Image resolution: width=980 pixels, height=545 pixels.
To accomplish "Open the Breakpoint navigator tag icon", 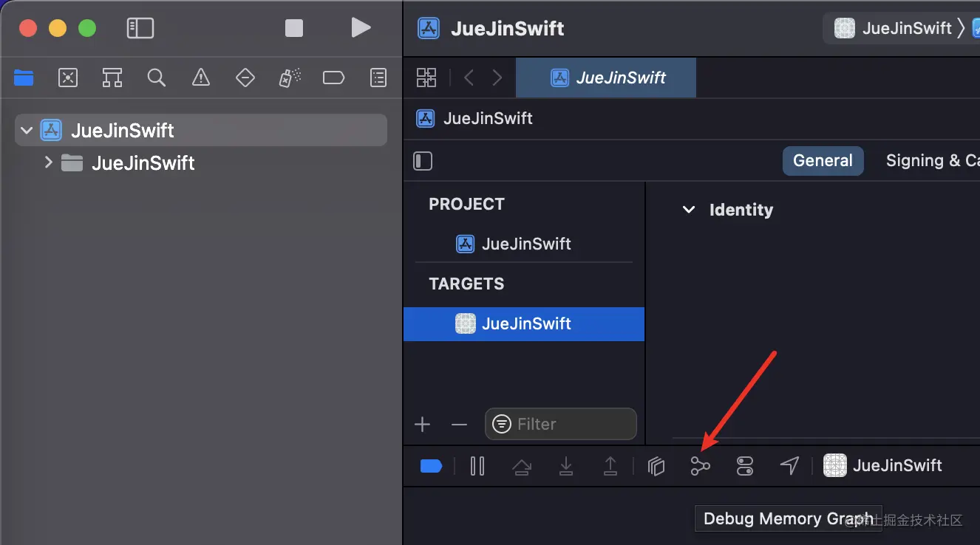I will [333, 77].
